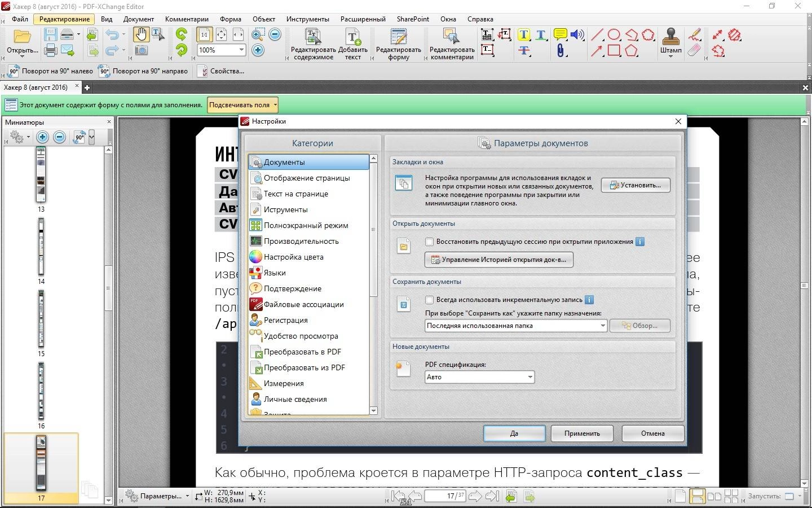Click the page number input field

pyautogui.click(x=445, y=496)
